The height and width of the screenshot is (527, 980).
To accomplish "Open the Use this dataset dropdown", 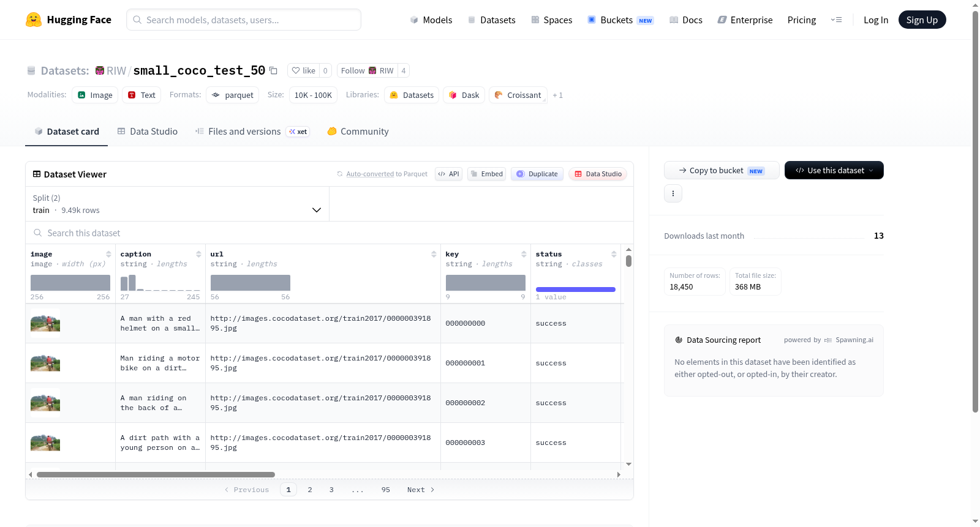I will [x=834, y=170].
